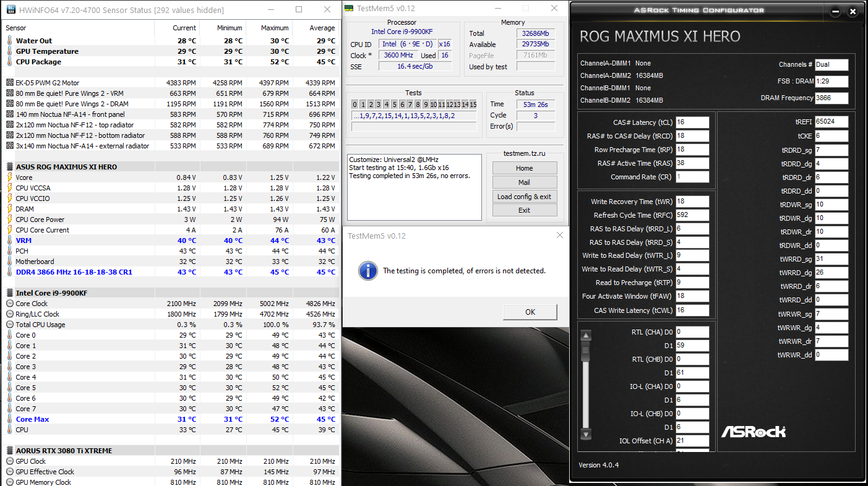Open the Home button in TestMem5
Image resolution: width=868 pixels, height=486 pixels.
point(525,168)
